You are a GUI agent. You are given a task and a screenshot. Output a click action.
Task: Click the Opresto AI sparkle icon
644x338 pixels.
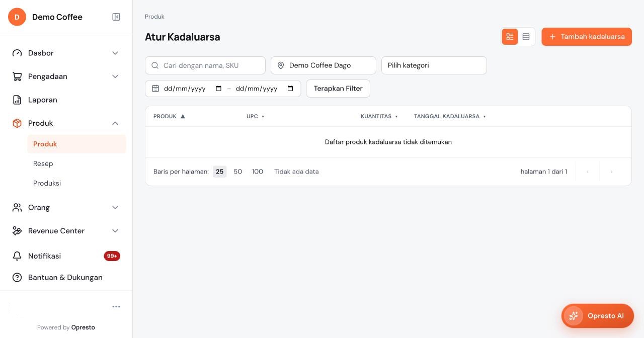point(574,316)
